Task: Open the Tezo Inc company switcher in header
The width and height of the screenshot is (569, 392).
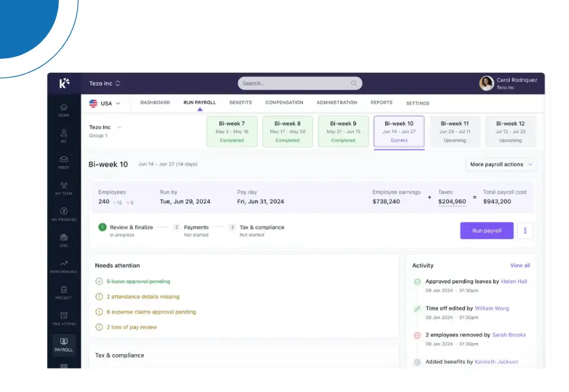Action: click(x=105, y=84)
